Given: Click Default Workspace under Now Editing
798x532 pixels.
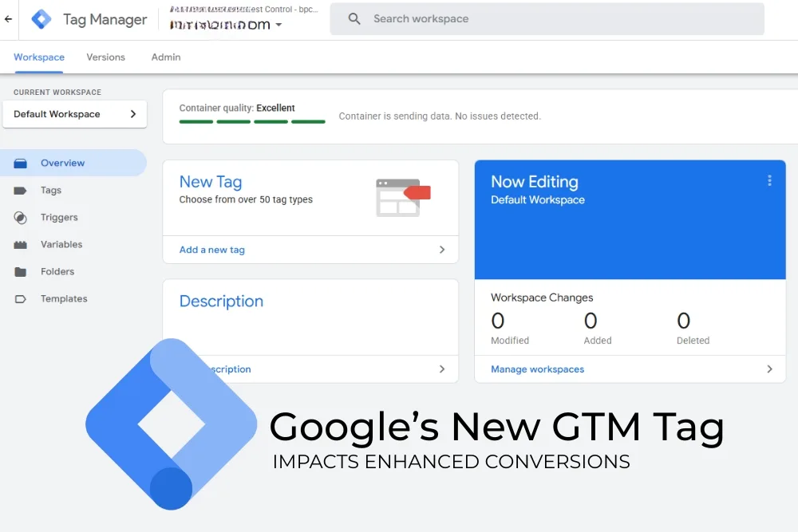Looking at the screenshot, I should [x=537, y=200].
